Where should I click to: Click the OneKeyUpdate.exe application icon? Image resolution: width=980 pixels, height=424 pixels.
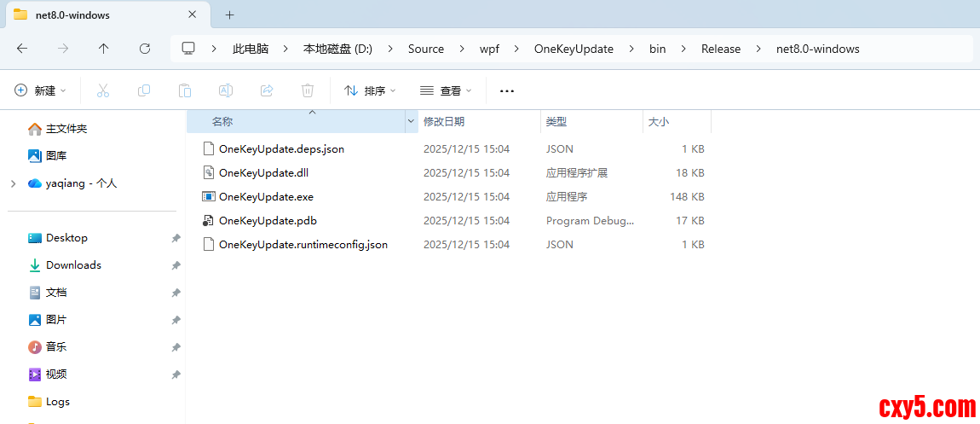point(208,196)
